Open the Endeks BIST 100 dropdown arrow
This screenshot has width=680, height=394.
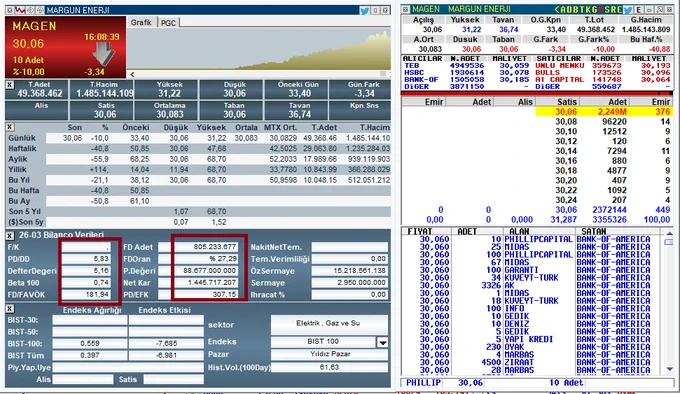pos(382,342)
